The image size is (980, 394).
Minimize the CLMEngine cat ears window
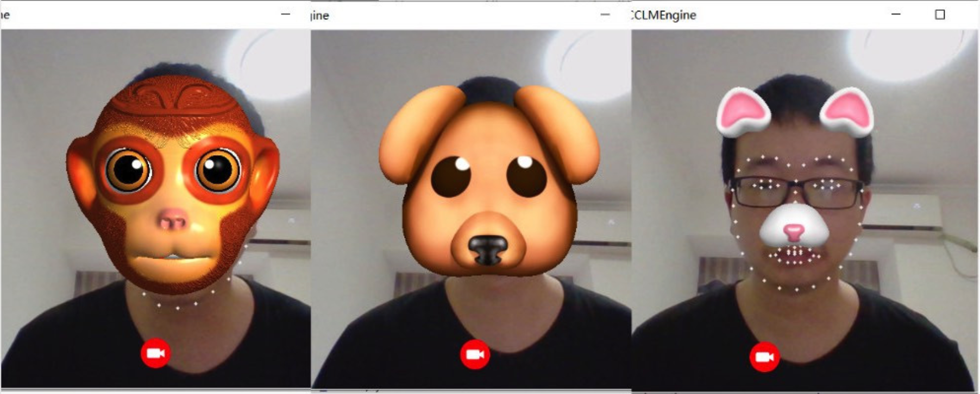896,14
